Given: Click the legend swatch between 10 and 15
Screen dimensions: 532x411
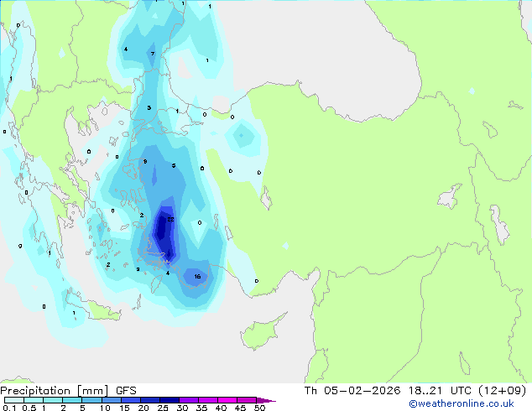Looking at the screenshot, I should [111, 400].
